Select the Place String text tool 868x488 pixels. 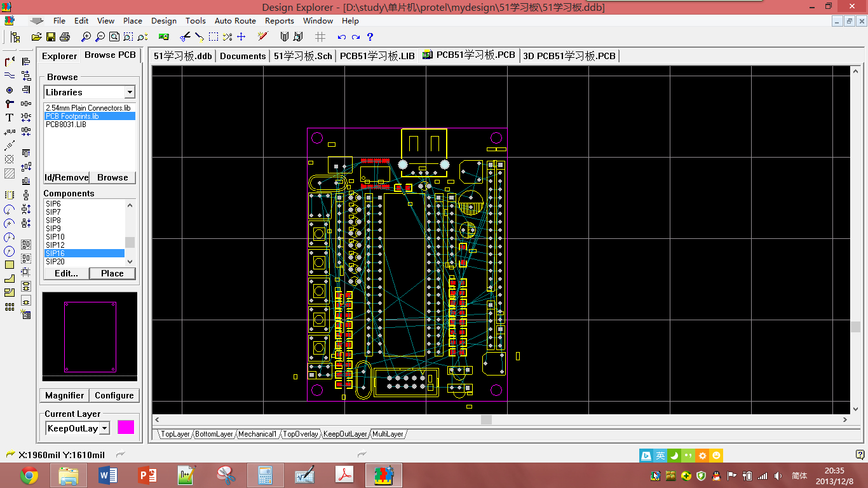click(x=10, y=118)
